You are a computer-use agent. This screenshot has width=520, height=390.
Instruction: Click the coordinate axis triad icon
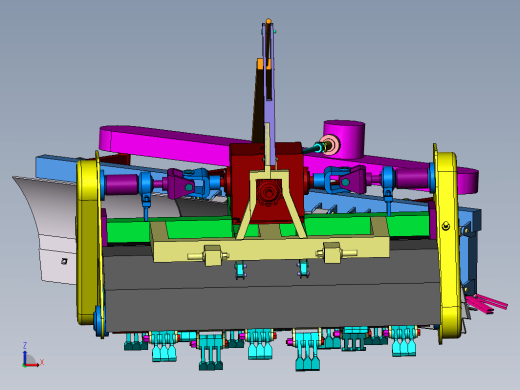coord(32,355)
